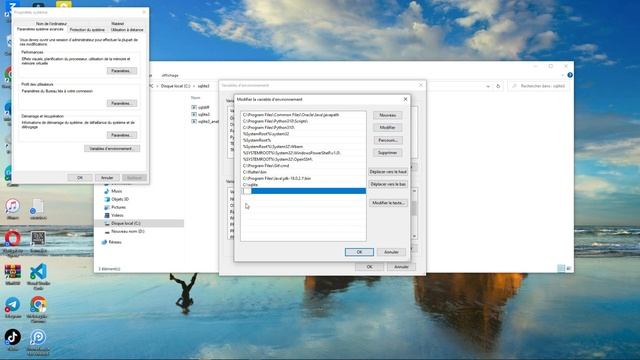
Task: Select the Java jdk-18.0.2.1\bin entry
Action: click(303, 178)
